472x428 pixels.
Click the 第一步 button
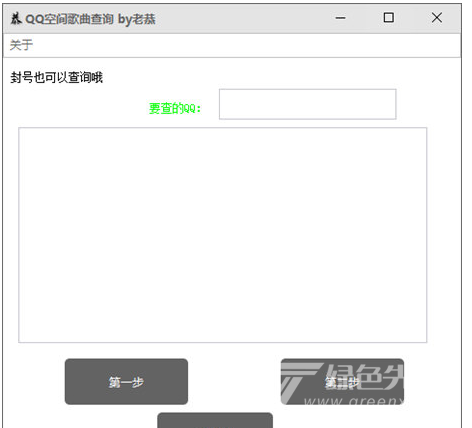pyautogui.click(x=126, y=382)
